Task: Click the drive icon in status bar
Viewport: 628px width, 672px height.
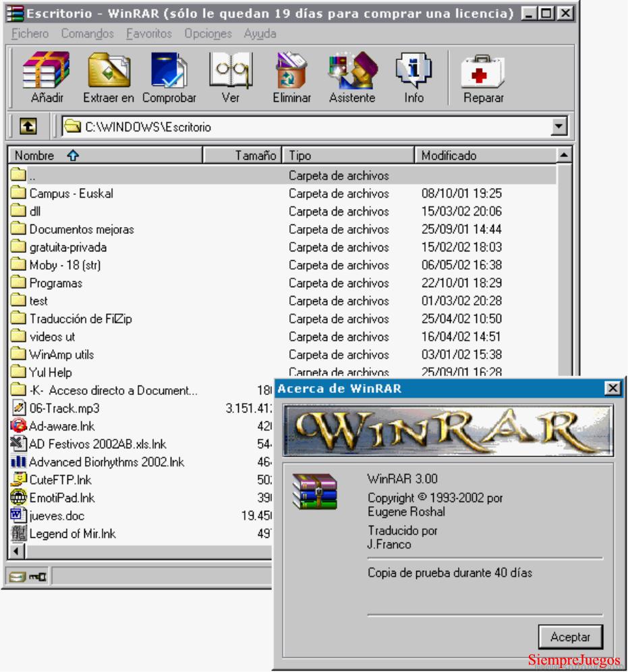Action: [17, 577]
